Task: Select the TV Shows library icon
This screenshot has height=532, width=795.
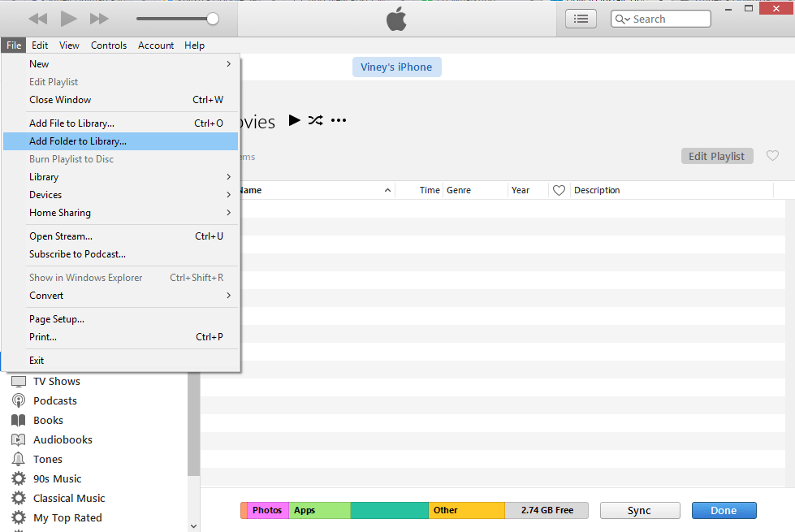Action: tap(20, 381)
